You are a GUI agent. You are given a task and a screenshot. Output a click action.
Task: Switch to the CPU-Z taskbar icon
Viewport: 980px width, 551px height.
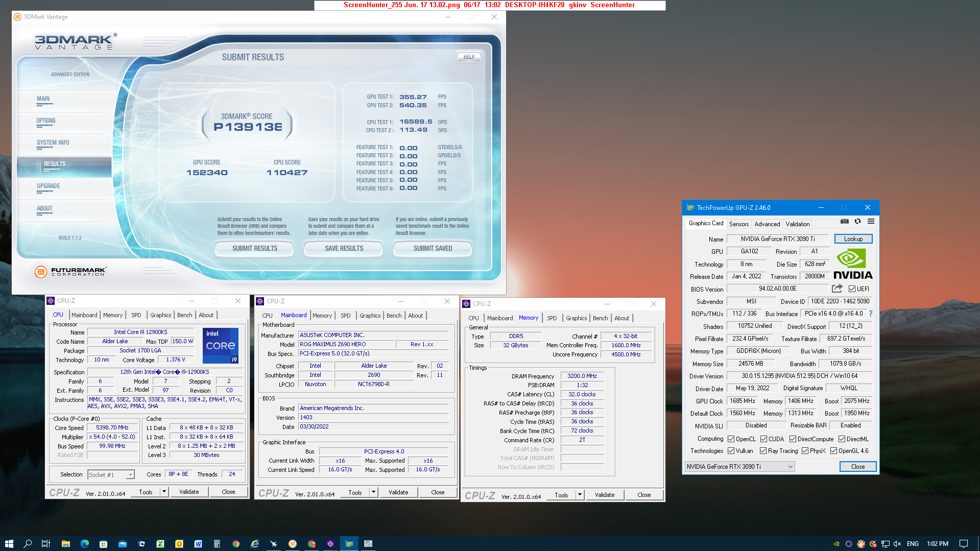click(x=330, y=544)
